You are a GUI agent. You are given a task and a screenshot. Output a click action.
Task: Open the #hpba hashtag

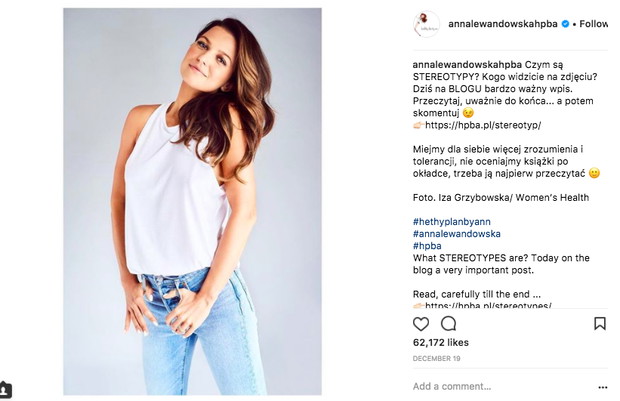(427, 246)
